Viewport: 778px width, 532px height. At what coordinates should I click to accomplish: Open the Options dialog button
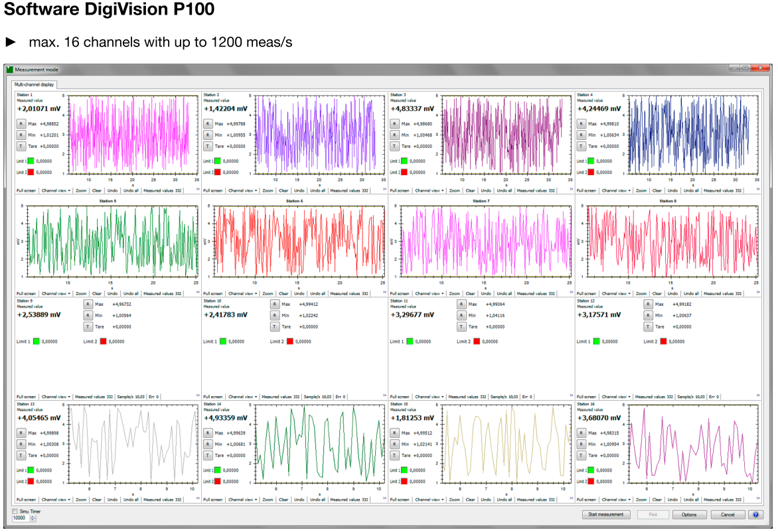click(688, 514)
